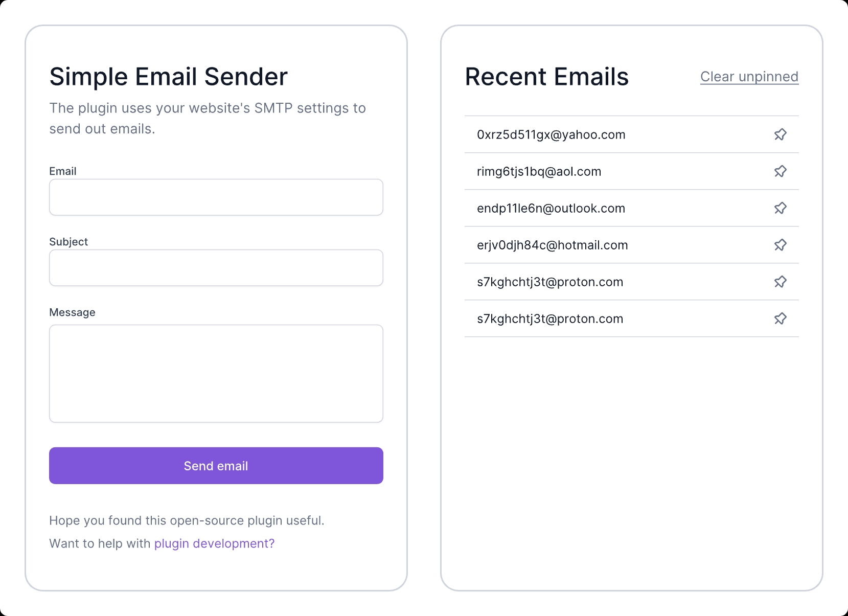Choose rimg6tjs1bq@aol.com from recent emails

click(x=539, y=171)
